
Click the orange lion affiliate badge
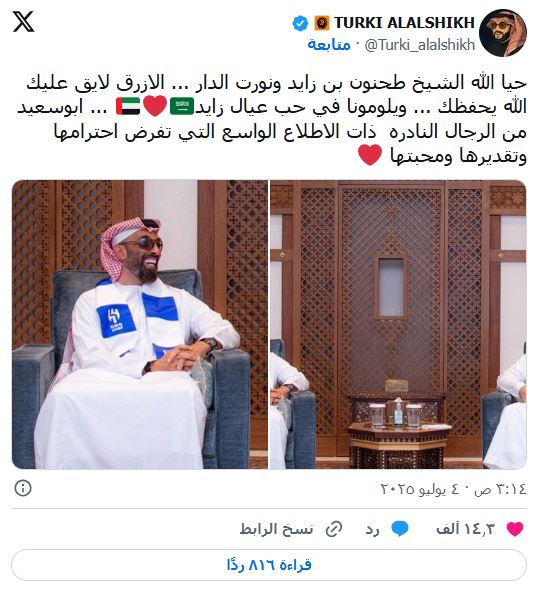point(321,23)
